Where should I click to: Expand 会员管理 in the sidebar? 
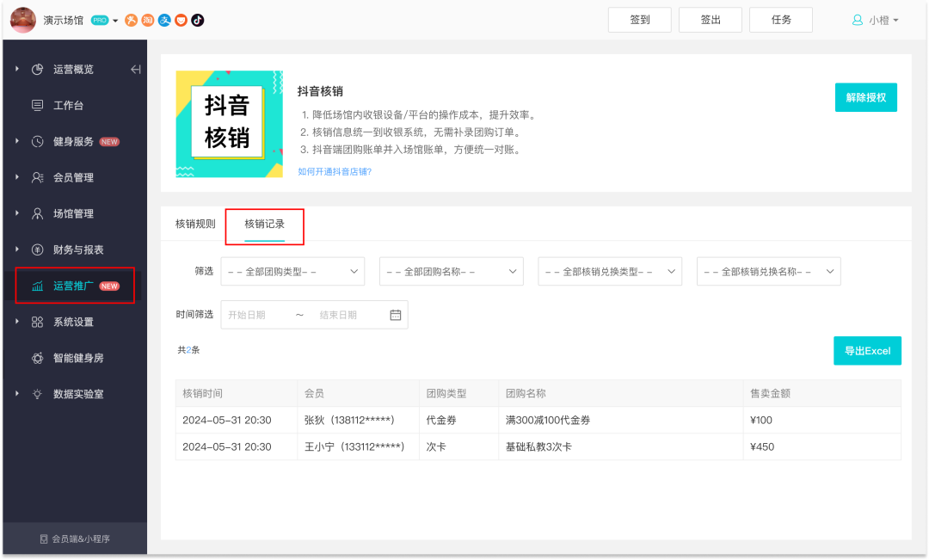click(x=73, y=178)
